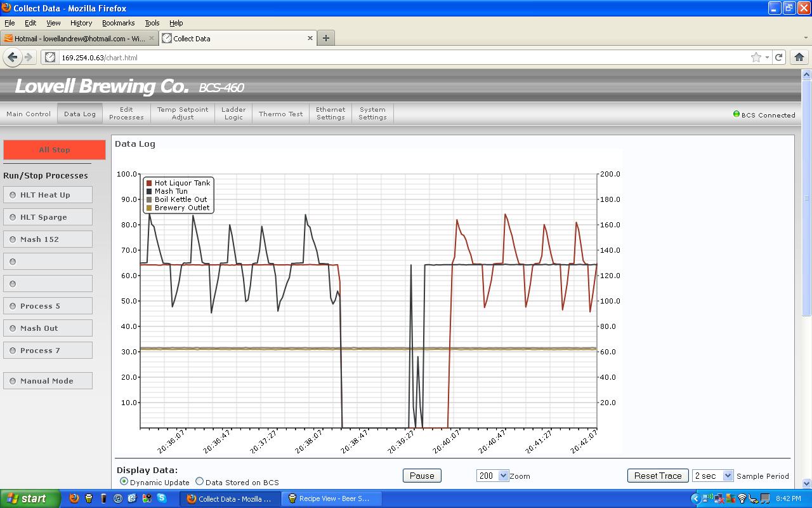This screenshot has width=812, height=508.
Task: Open the bookmark star dropdown arrow
Action: click(x=767, y=57)
